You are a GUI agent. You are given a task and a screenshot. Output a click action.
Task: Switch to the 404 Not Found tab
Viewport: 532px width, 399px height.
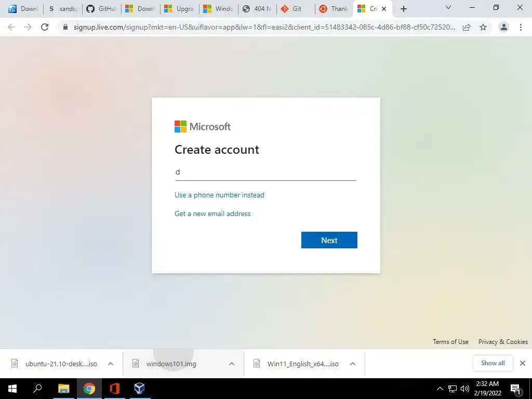click(257, 9)
